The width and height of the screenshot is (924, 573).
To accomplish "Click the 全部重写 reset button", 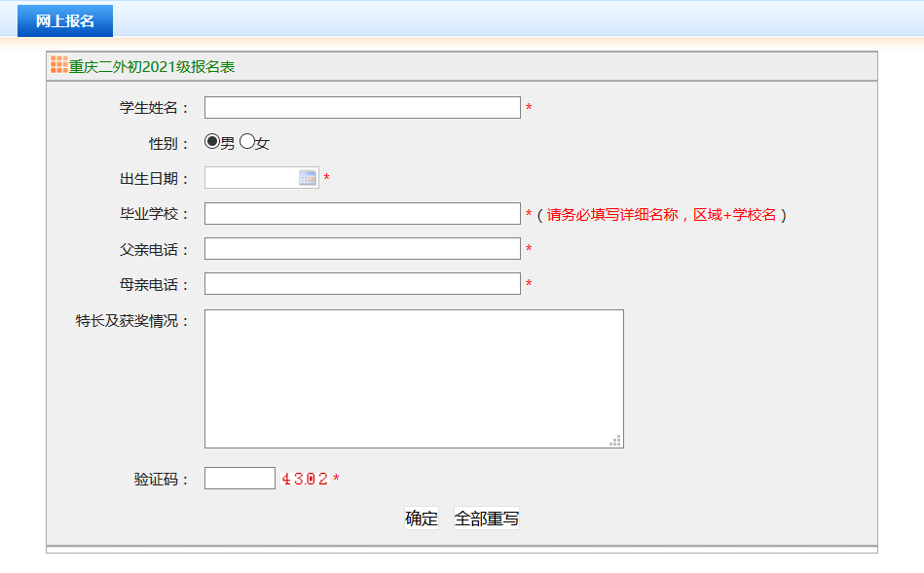I will [486, 519].
